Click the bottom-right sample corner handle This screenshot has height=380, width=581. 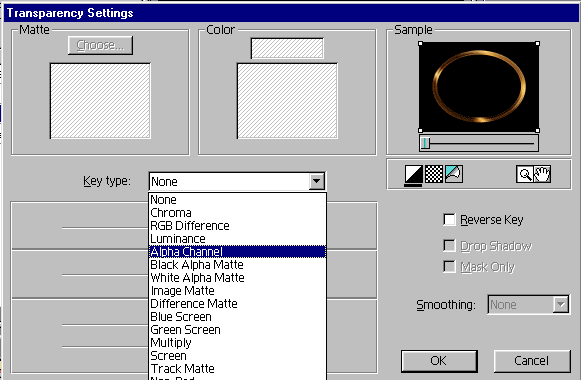(538, 130)
